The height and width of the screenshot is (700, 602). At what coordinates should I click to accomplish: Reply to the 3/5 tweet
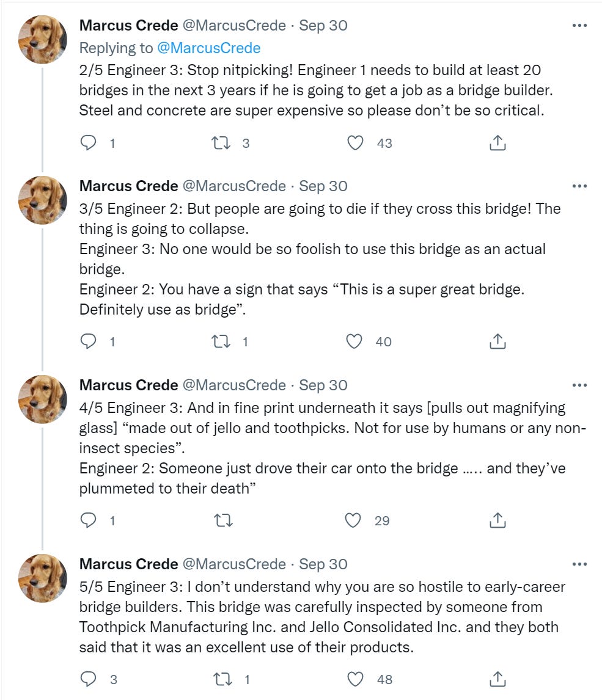point(89,341)
